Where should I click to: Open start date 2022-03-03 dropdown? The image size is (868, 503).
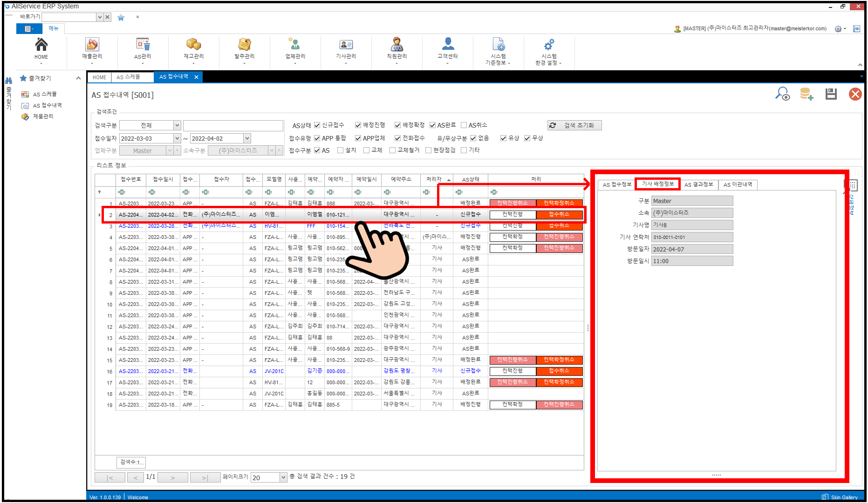[177, 138]
